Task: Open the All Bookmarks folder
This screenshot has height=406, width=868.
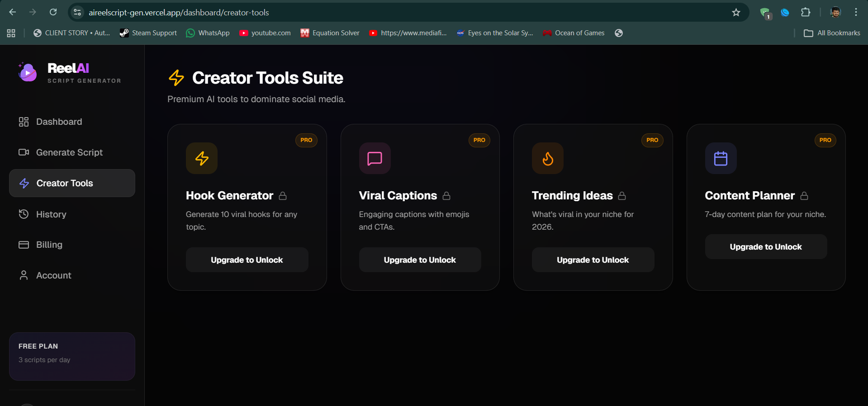Action: (832, 33)
